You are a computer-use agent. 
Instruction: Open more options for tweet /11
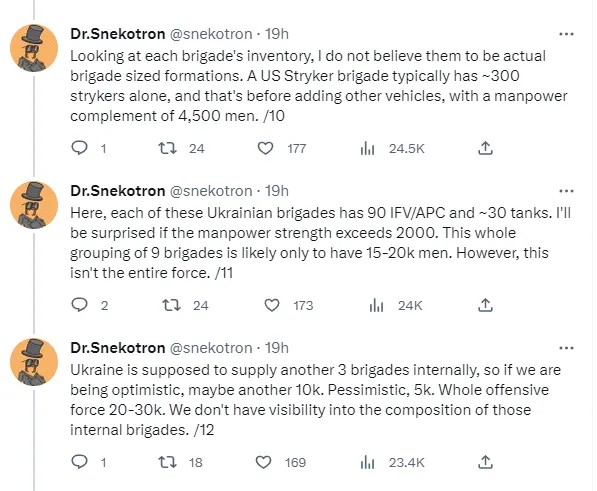coord(566,191)
